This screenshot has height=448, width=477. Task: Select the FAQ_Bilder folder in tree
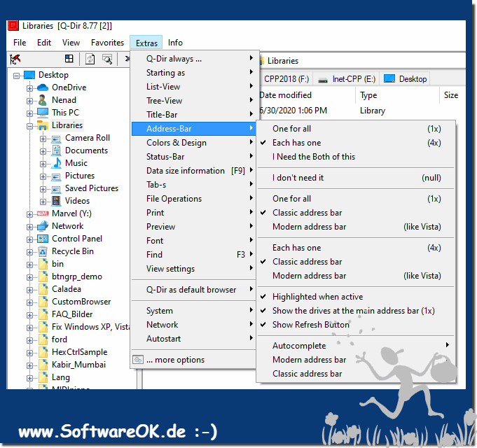72,314
